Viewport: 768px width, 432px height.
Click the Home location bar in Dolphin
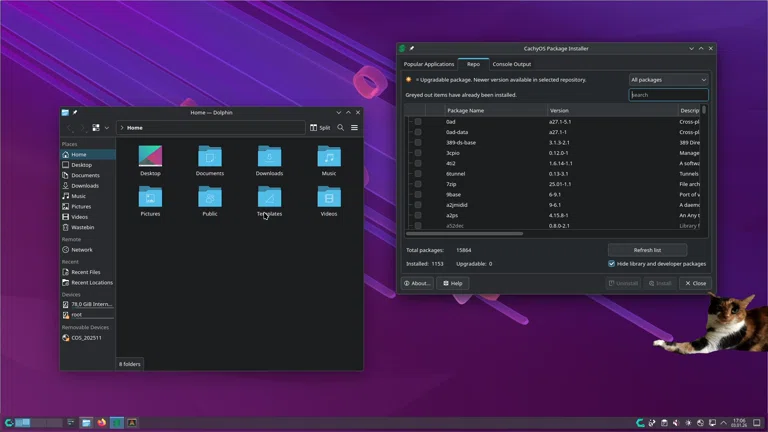[211, 128]
